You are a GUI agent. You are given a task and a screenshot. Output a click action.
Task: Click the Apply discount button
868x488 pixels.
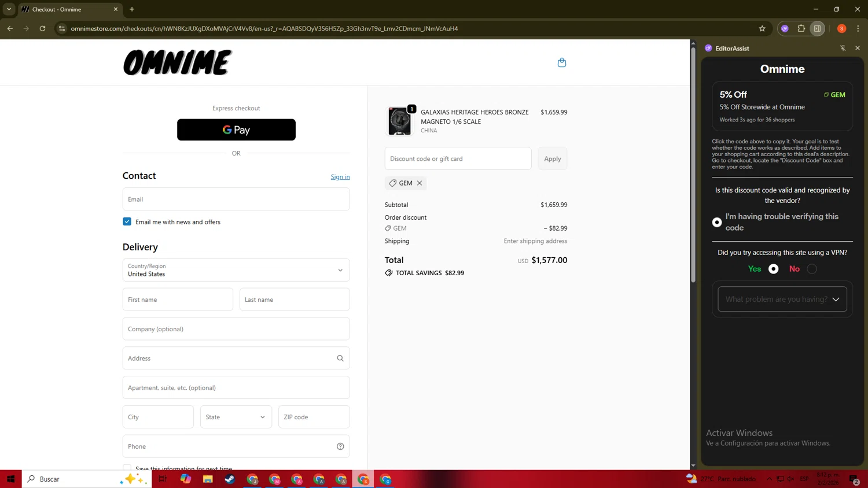(553, 158)
